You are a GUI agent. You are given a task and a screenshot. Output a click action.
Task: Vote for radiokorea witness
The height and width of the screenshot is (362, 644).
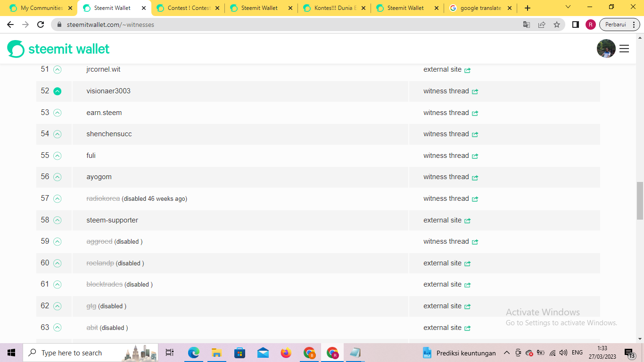point(57,199)
